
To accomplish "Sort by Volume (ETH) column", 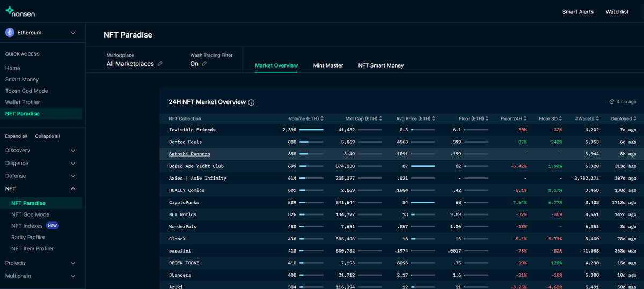I will pos(306,118).
